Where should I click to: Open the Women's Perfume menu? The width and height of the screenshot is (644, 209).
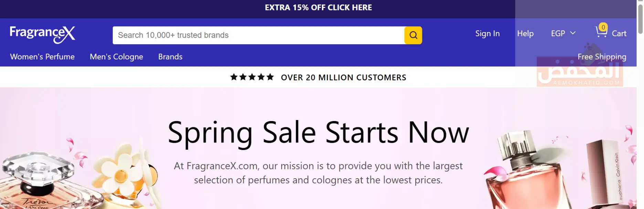point(42,57)
